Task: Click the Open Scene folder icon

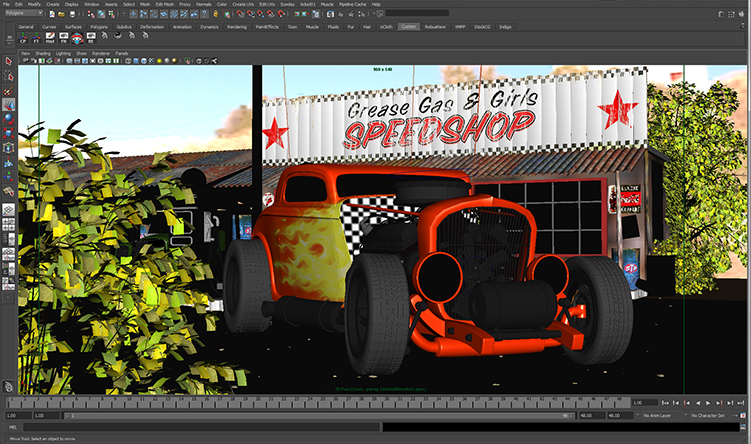Action: (x=61, y=14)
